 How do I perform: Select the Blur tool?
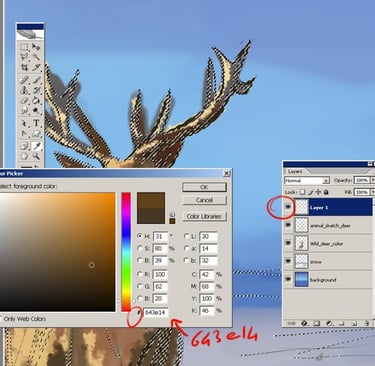tap(24, 110)
